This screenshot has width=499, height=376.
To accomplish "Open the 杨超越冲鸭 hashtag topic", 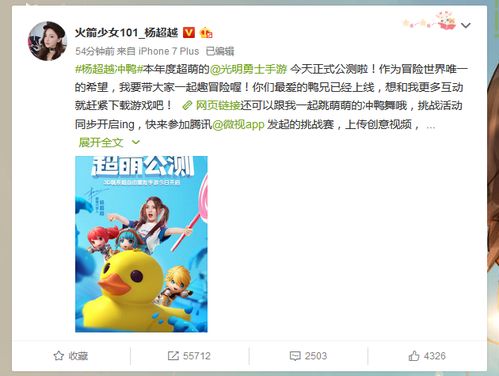I will 109,69.
